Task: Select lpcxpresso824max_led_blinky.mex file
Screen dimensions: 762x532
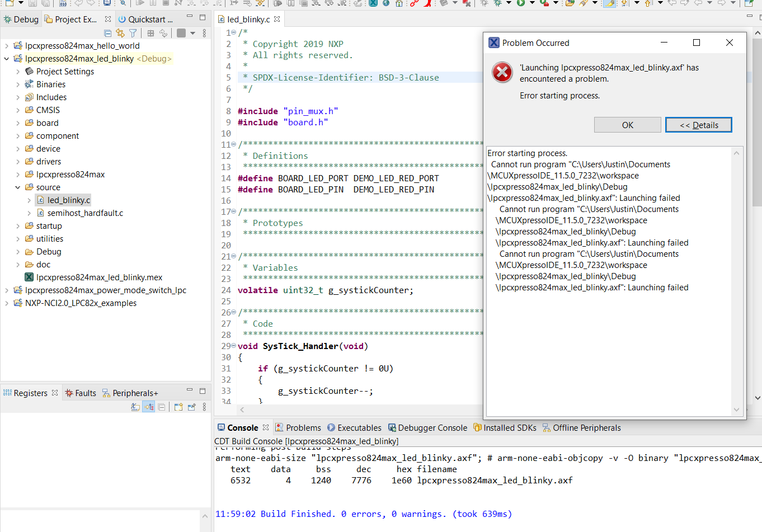Action: pyautogui.click(x=93, y=277)
